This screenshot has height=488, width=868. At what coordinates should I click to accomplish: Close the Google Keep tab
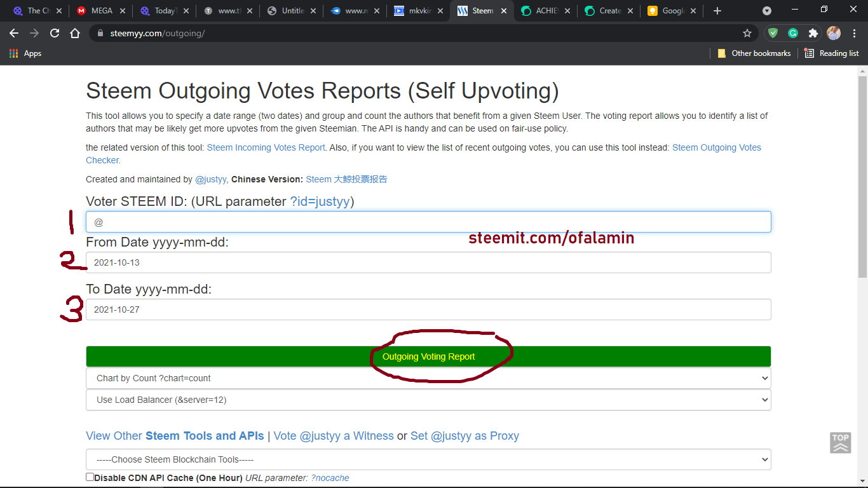click(x=693, y=11)
